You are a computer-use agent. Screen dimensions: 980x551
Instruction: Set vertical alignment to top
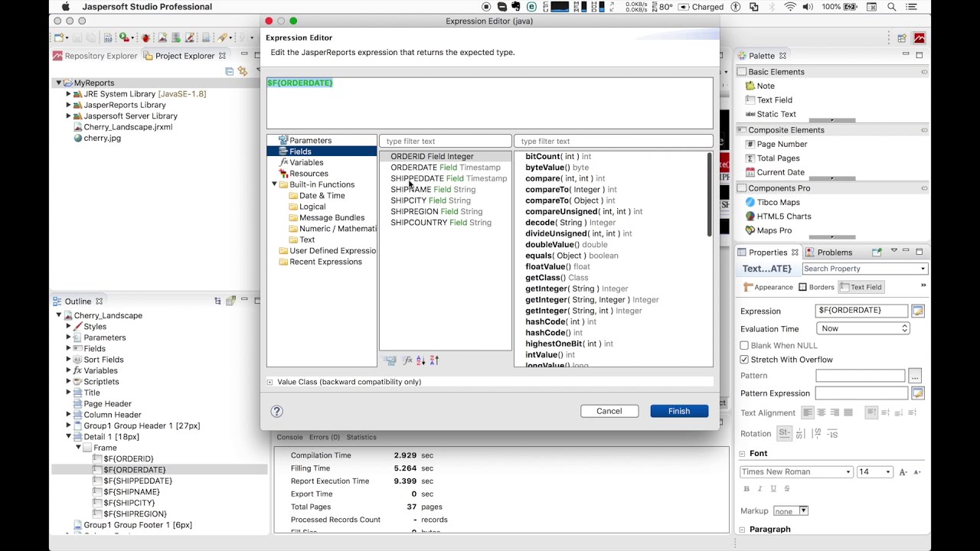[871, 412]
